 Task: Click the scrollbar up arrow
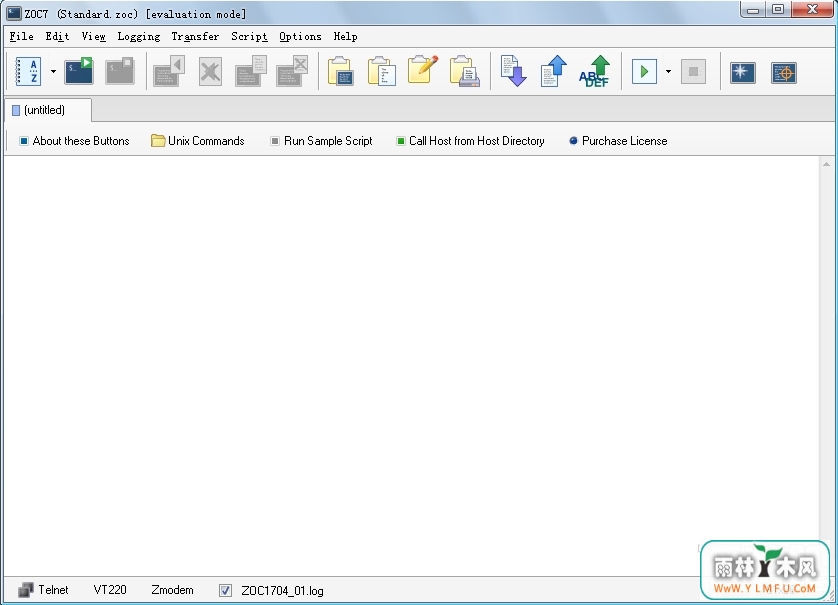click(x=826, y=164)
